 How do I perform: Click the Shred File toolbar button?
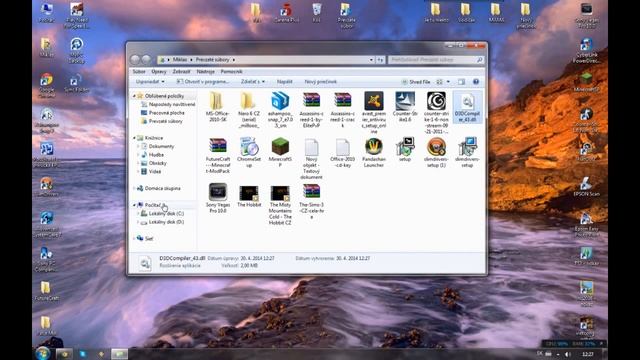click(416, 82)
